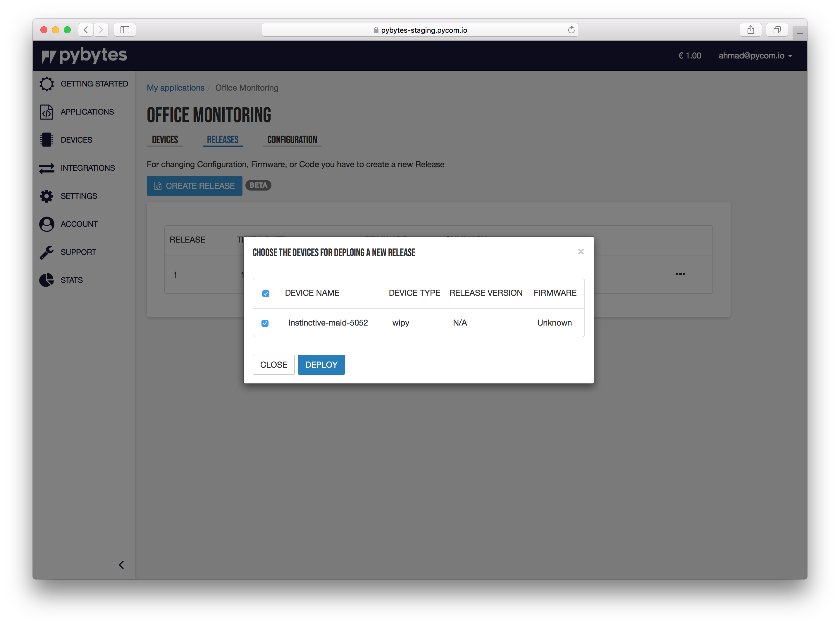The image size is (840, 626).
Task: Collapse the sidebar with the chevron
Action: pos(121,565)
